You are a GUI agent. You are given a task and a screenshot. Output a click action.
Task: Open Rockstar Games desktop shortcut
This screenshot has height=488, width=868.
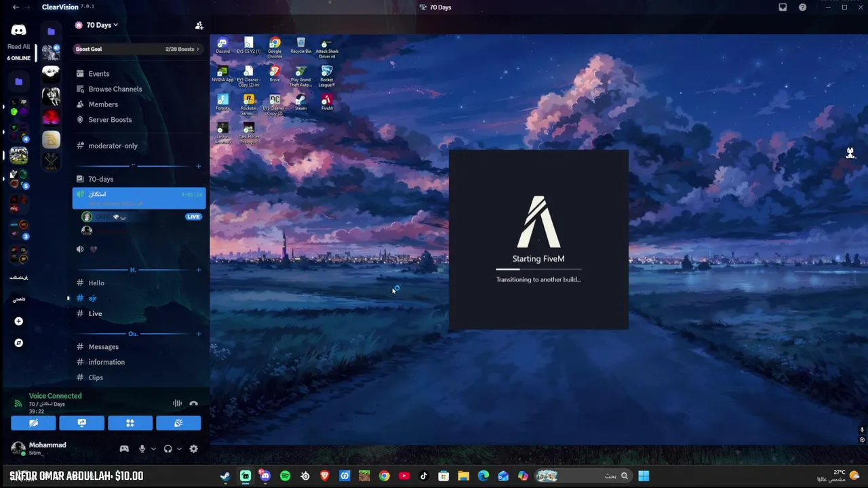(x=249, y=105)
